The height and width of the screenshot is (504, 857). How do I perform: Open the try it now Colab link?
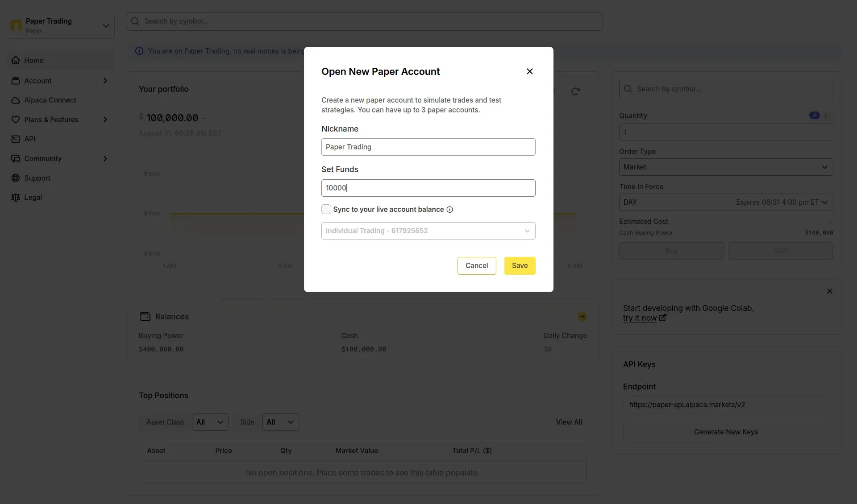click(640, 318)
